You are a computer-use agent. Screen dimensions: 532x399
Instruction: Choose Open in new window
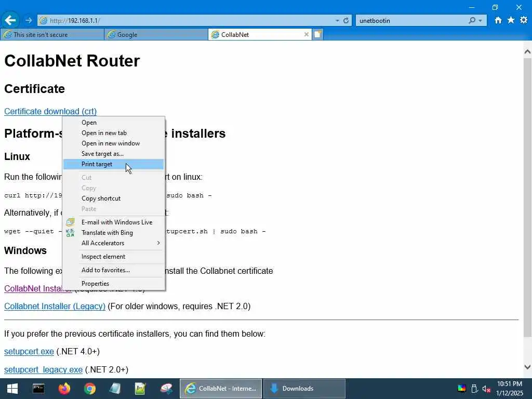click(x=113, y=143)
